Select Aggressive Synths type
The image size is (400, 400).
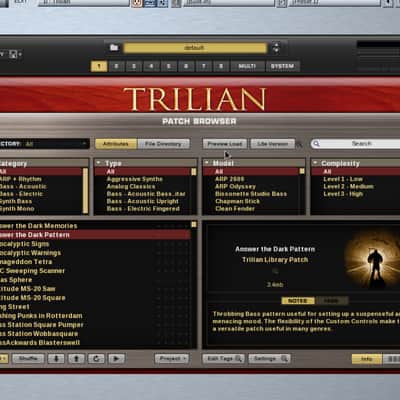(135, 179)
